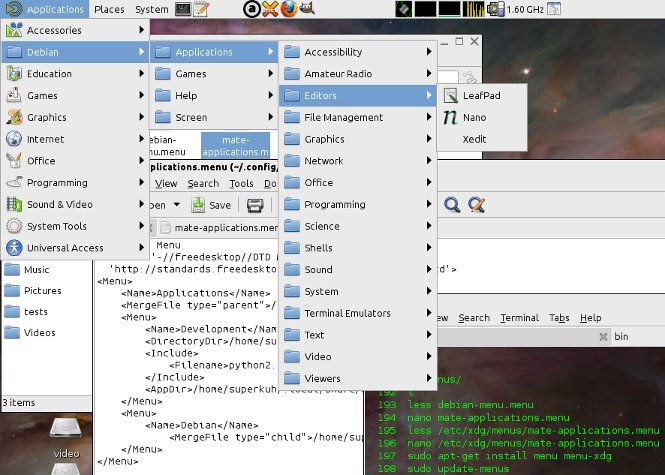The image size is (665, 475).
Task: Expand the Debian Help submenu
Action: tap(214, 95)
